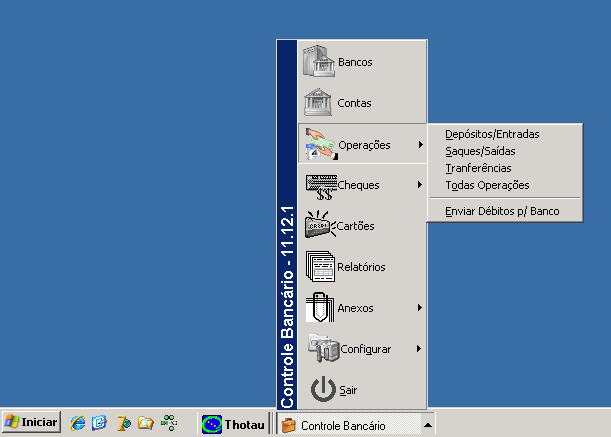The width and height of the screenshot is (611, 437).
Task: Launch Internet Explorer from quick launch
Action: click(78, 424)
